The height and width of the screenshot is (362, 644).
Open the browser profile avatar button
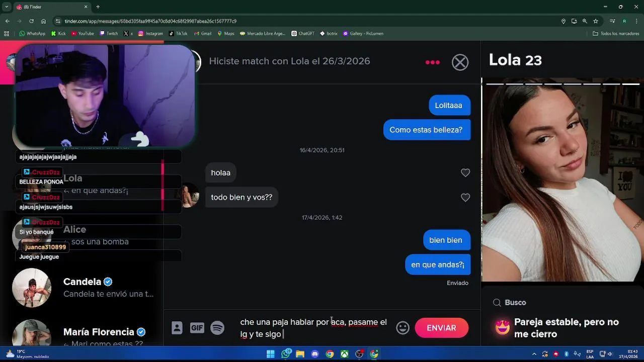(x=624, y=21)
